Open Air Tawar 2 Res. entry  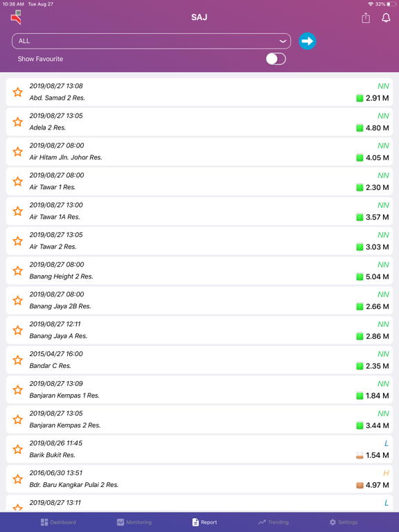[x=199, y=241]
